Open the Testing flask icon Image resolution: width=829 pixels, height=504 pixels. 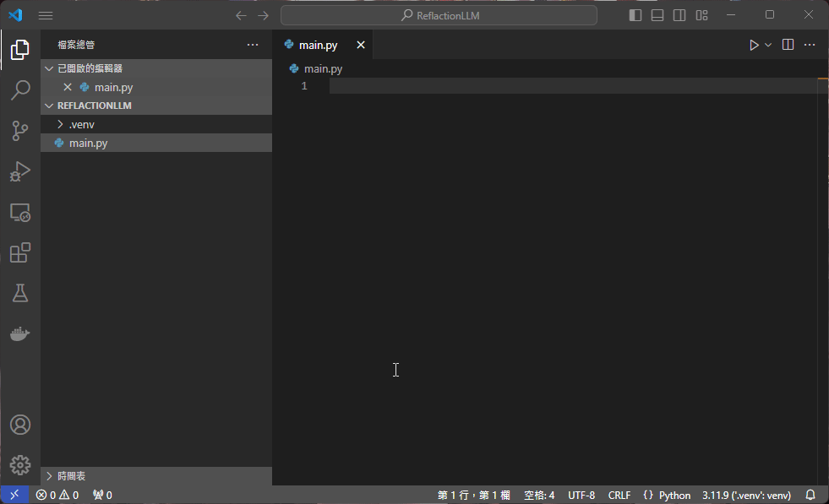coord(20,293)
